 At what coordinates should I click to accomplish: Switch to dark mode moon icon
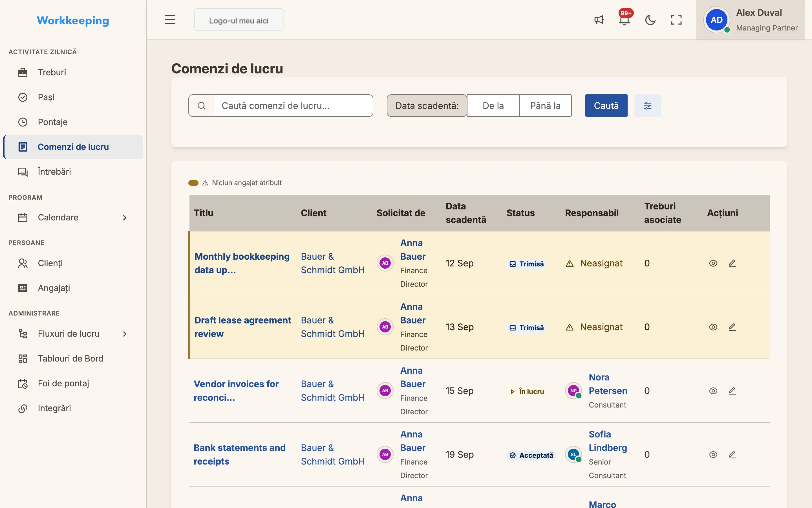point(650,20)
